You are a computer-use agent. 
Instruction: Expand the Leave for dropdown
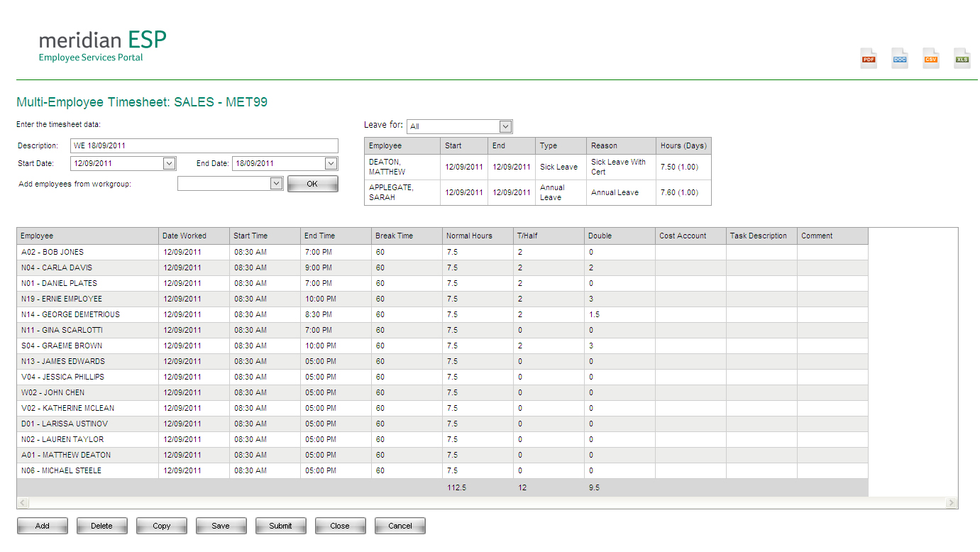505,126
